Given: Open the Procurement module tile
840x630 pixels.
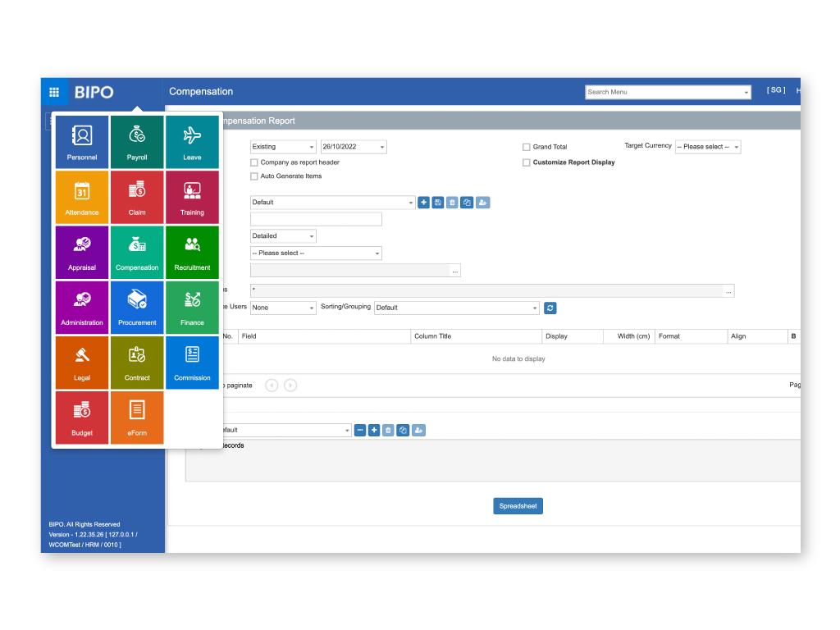Looking at the screenshot, I should point(137,307).
